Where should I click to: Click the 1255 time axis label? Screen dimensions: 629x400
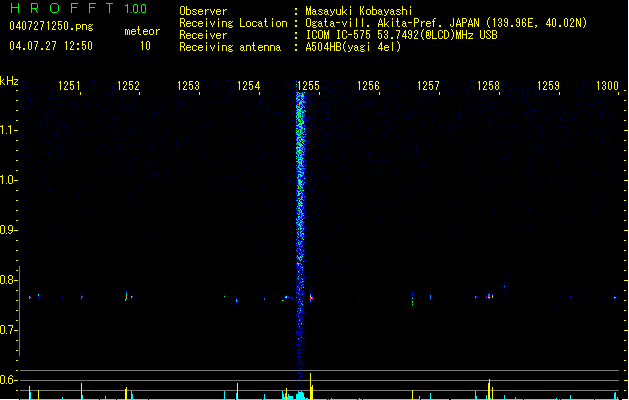tap(308, 86)
